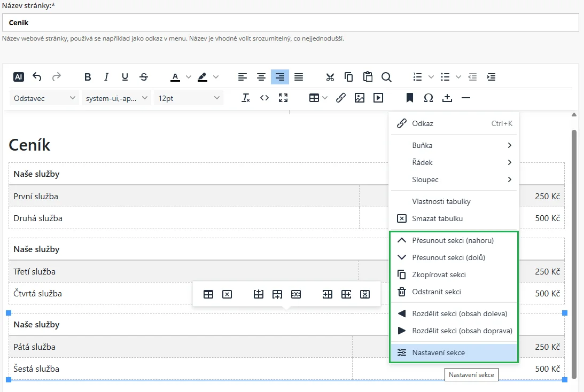Viewport: 584px width, 392px height.
Task: Toggle fullscreen editor mode icon
Action: click(283, 98)
